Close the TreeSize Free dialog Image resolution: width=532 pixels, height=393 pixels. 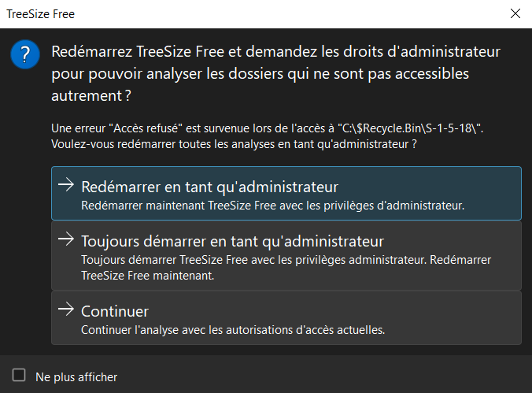515,13
